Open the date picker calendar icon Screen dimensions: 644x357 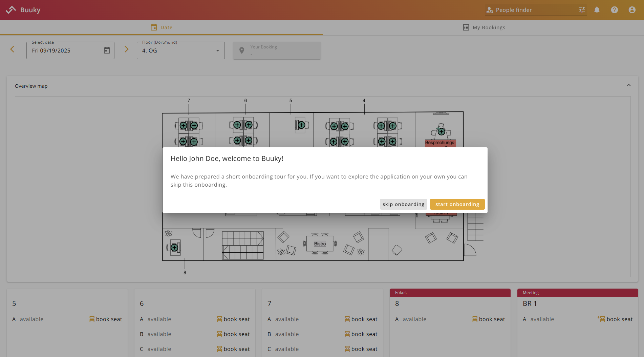[x=107, y=50]
